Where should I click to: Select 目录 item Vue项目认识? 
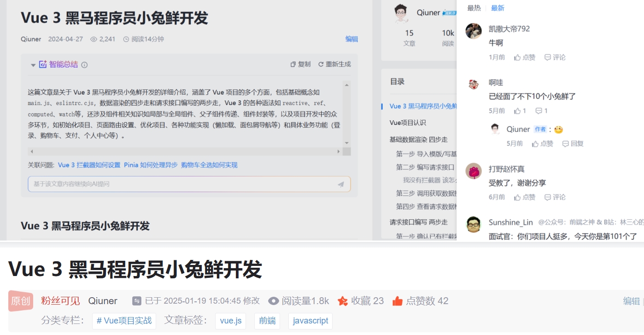coord(408,123)
